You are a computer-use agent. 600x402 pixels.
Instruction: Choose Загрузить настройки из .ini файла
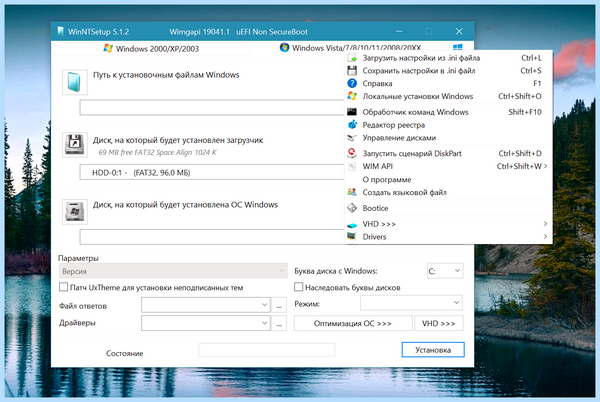pyautogui.click(x=448, y=58)
